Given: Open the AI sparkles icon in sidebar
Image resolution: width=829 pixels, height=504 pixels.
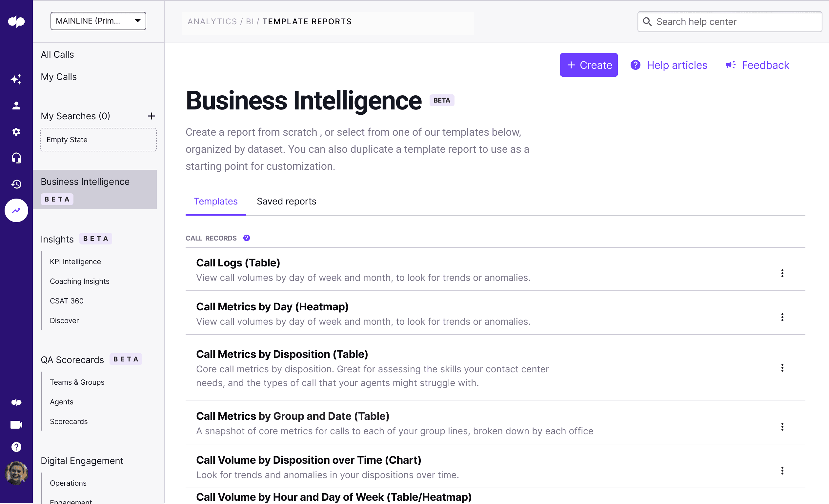Looking at the screenshot, I should tap(16, 79).
